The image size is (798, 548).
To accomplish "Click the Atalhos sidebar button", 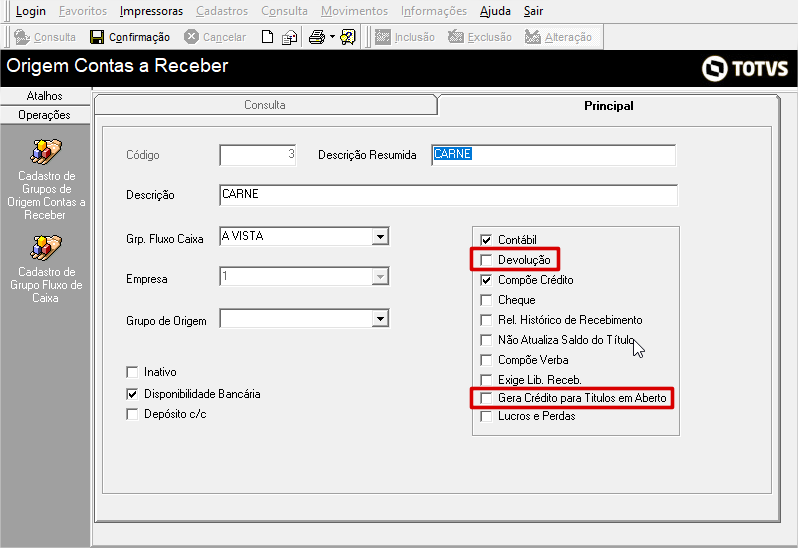I will tap(45, 96).
